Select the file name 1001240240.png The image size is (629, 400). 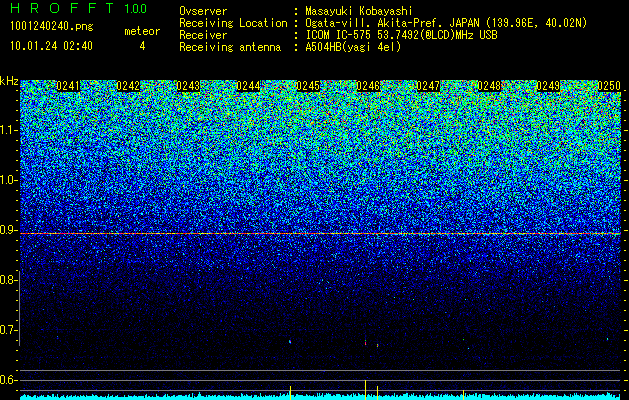click(x=52, y=26)
